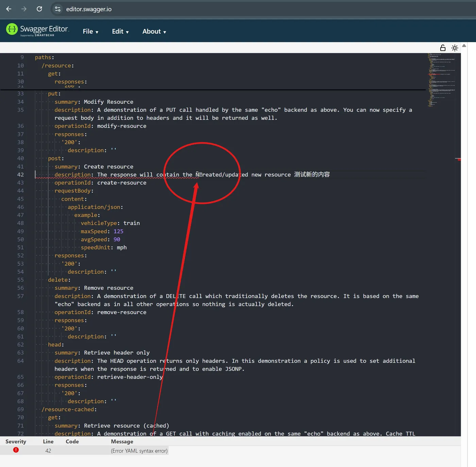Open site information icon in address bar
476x467 pixels.
tap(58, 9)
